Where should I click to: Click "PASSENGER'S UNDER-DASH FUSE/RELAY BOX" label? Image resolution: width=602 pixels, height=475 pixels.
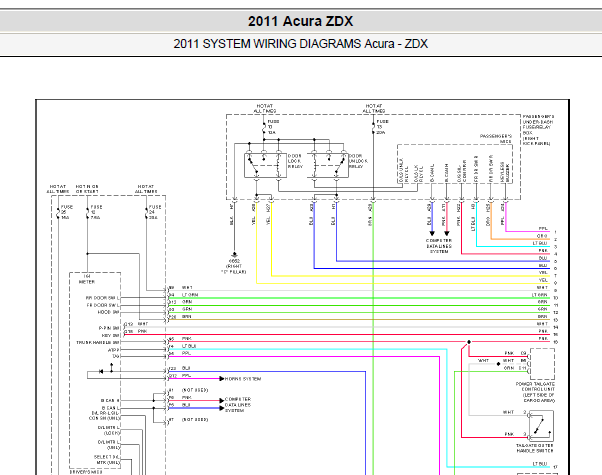[x=538, y=130]
